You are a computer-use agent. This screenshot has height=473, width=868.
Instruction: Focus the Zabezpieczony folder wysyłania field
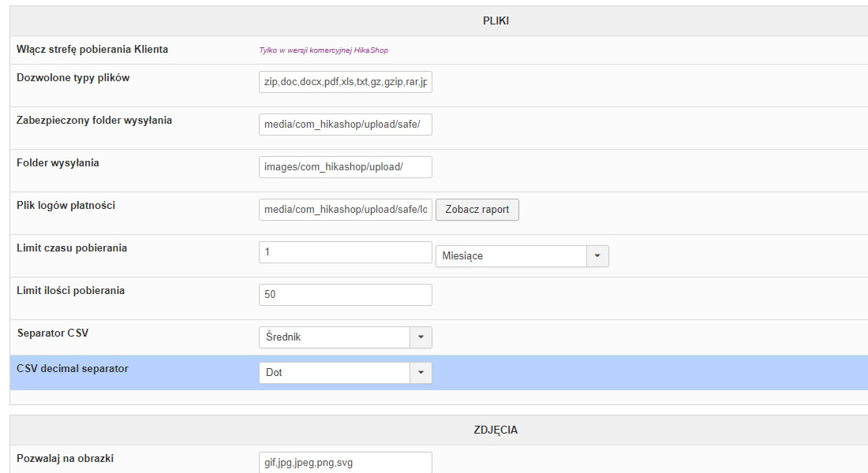[345, 125]
